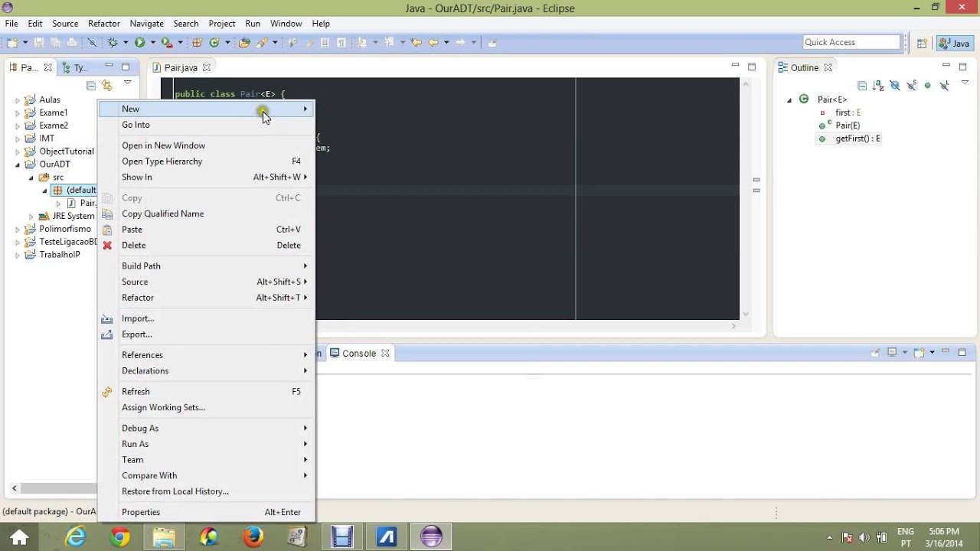Image resolution: width=980 pixels, height=551 pixels.
Task: Open the Navigate menu
Action: point(146,24)
